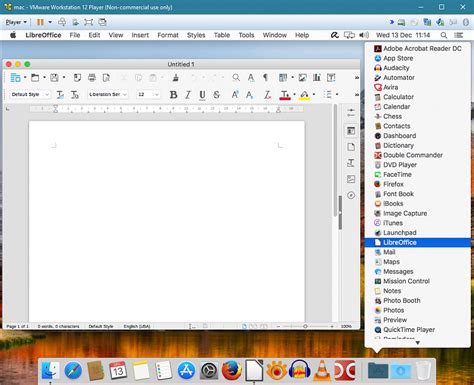
Task: Open VLC cone icon in the Dock
Action: (321, 370)
